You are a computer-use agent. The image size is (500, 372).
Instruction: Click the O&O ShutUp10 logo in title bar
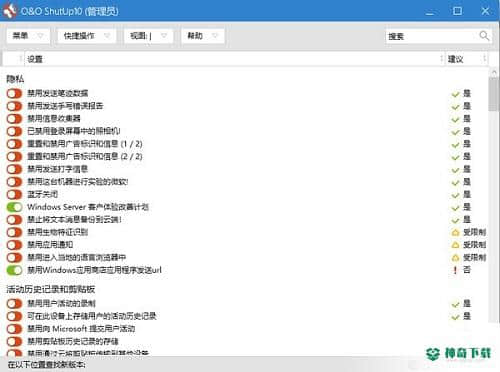tap(10, 11)
